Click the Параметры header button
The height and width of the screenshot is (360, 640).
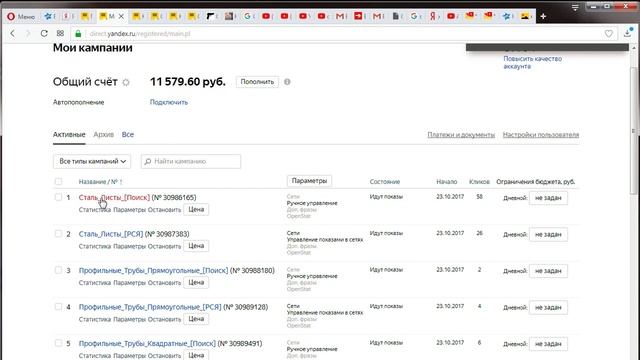tap(309, 181)
